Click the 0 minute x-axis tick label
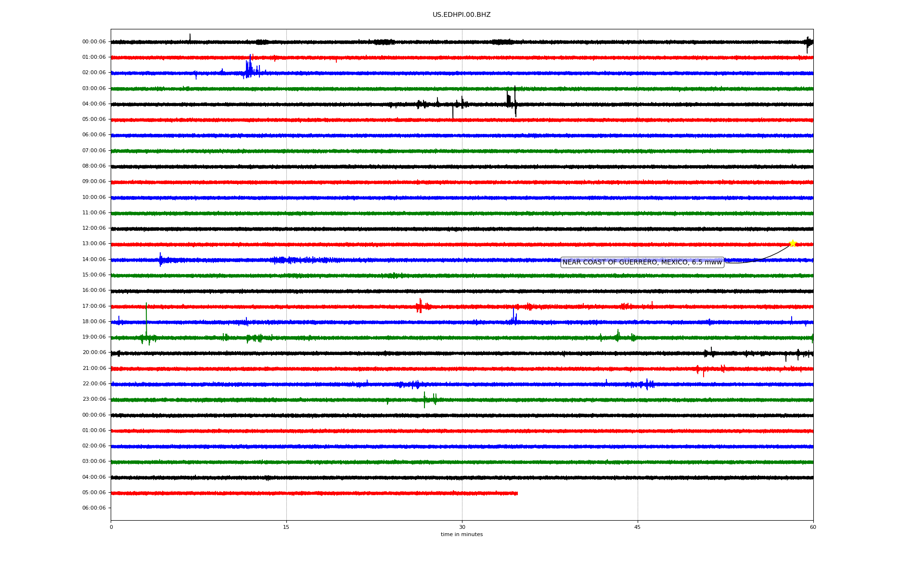 [111, 527]
